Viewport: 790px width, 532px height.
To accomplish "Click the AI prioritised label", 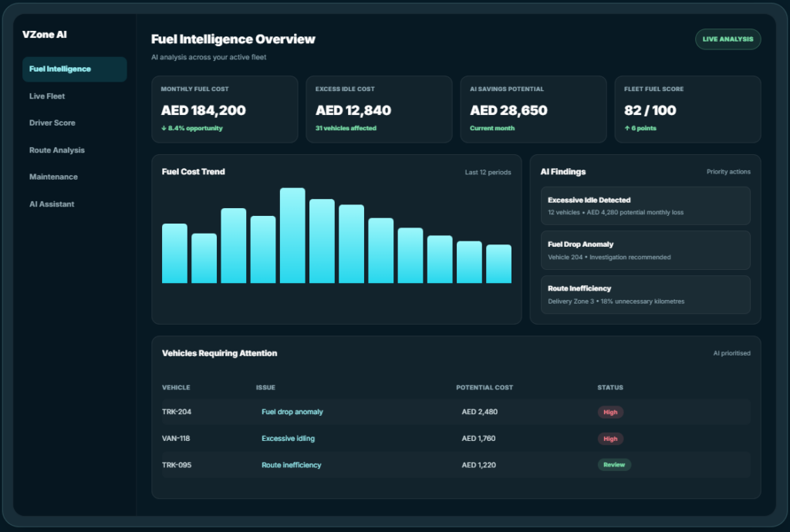I will pos(731,353).
